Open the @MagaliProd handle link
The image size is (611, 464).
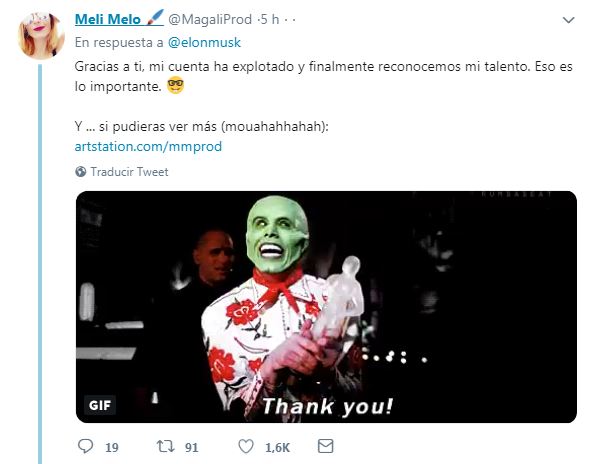pos(210,19)
